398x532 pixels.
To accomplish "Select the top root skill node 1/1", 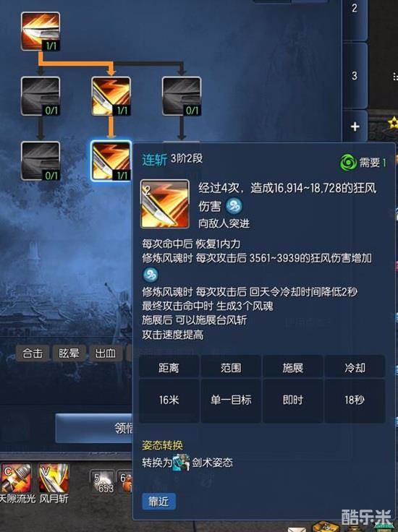I will click(x=41, y=32).
